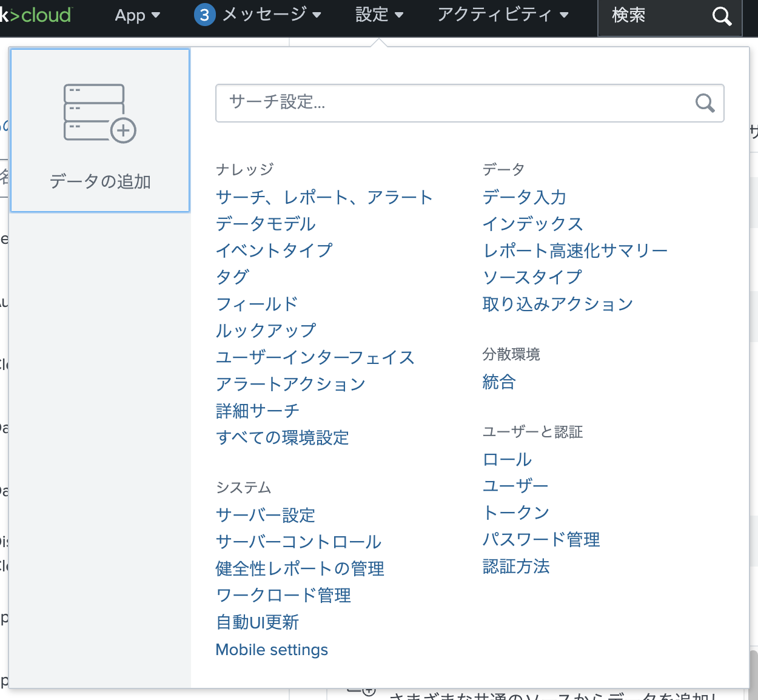The height and width of the screenshot is (700, 758).
Task: Open 認証方法 settings
Action: pos(515,567)
